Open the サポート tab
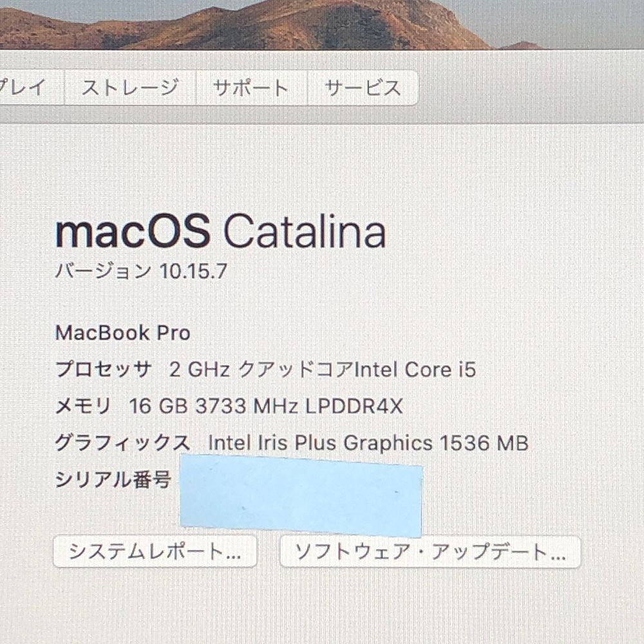The image size is (644, 644). click(x=251, y=88)
